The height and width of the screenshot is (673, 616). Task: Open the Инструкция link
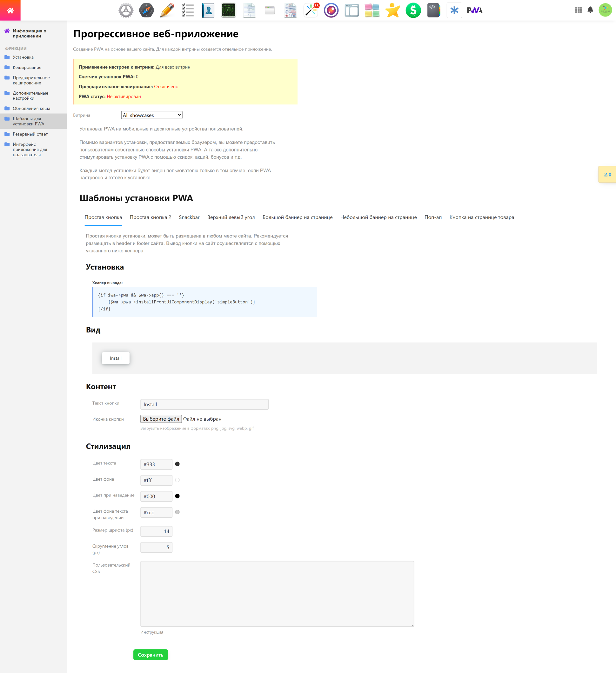[x=152, y=632]
